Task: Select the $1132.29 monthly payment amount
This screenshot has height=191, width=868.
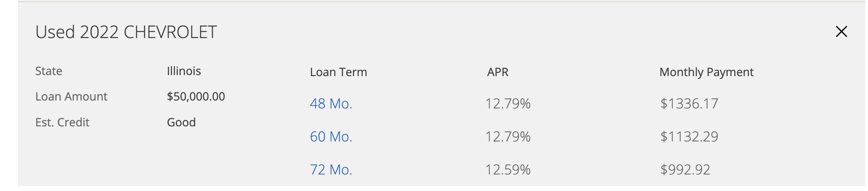Action: click(689, 137)
